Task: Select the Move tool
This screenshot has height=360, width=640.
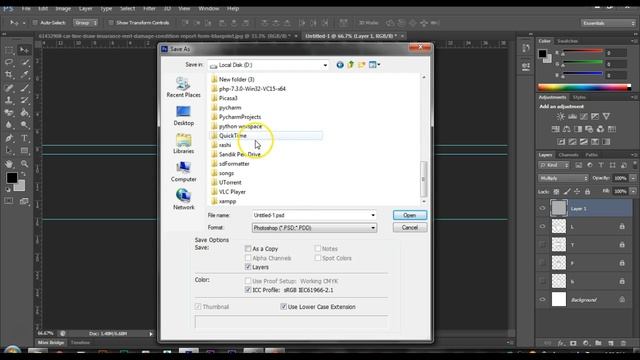Action: point(24,50)
